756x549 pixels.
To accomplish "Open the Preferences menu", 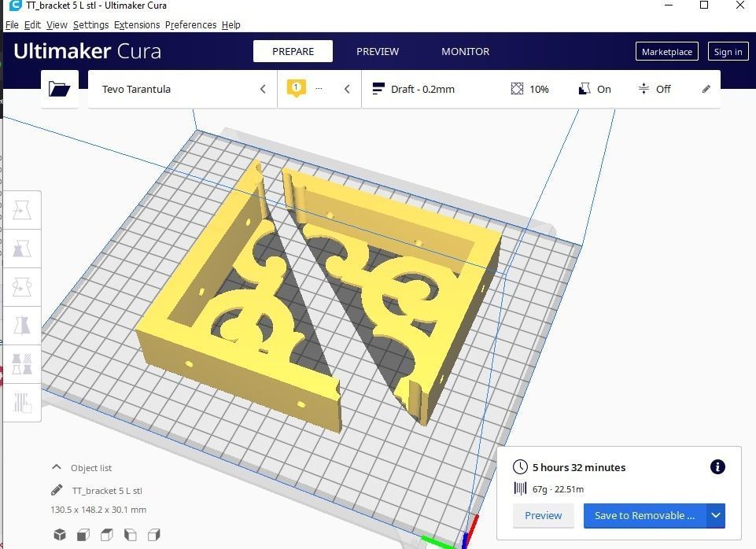I will (191, 25).
